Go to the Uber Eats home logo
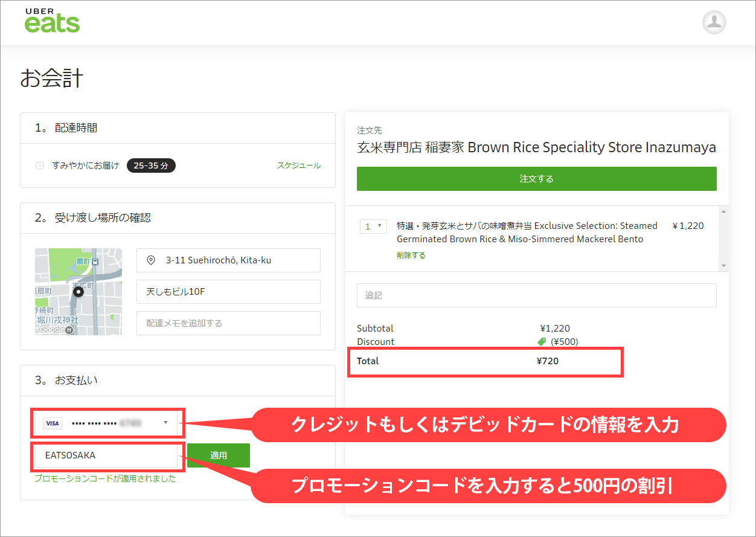 click(x=52, y=21)
